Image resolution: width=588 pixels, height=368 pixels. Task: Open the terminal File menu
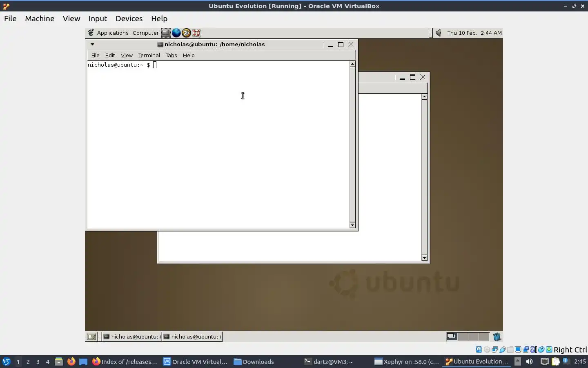(95, 55)
